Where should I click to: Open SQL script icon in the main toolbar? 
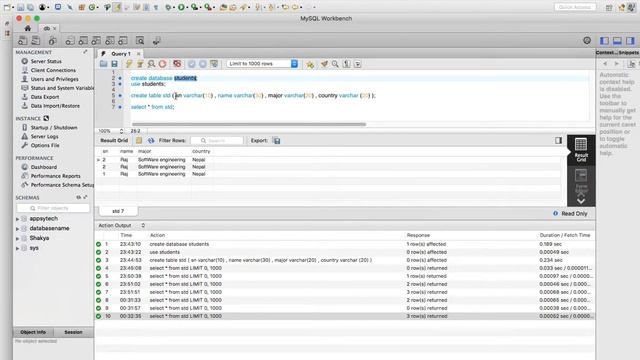pos(36,40)
